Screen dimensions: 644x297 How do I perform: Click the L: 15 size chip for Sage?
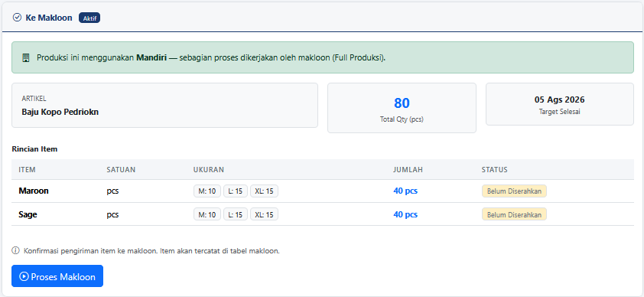[236, 214]
